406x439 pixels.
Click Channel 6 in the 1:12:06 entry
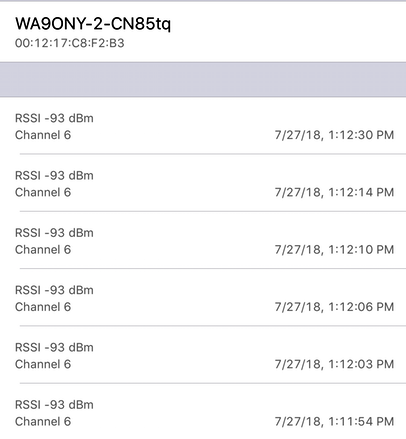coord(43,307)
